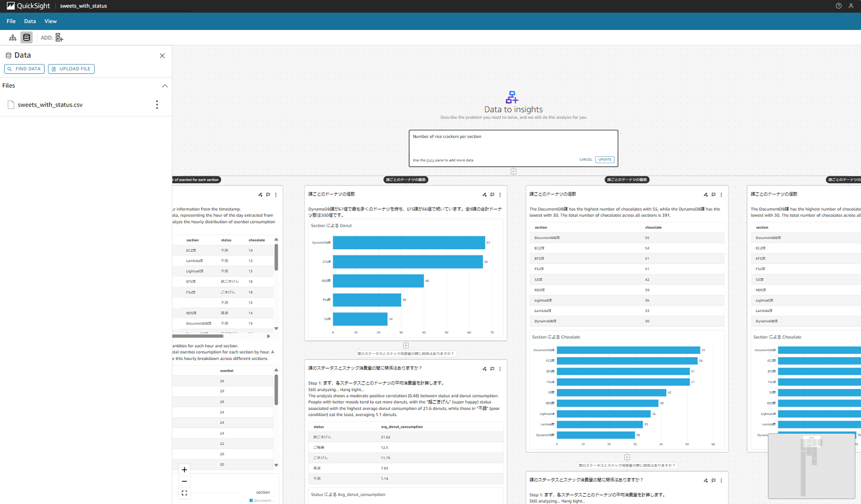Click plus connector below the Donut chart card
Screen dimensions: 861x504
pos(406,345)
